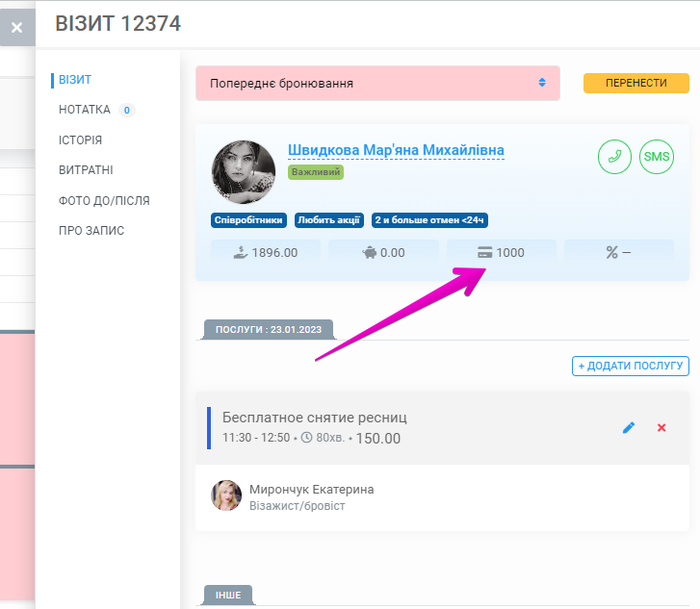Click the card balance 1000 indicator
The width and height of the screenshot is (700, 609).
pyautogui.click(x=502, y=252)
